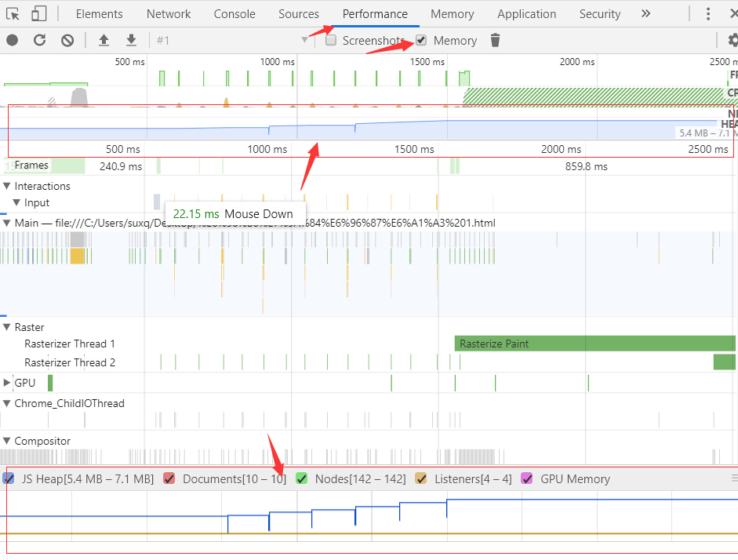
Task: Click the reload and profile icon
Action: pos(40,40)
